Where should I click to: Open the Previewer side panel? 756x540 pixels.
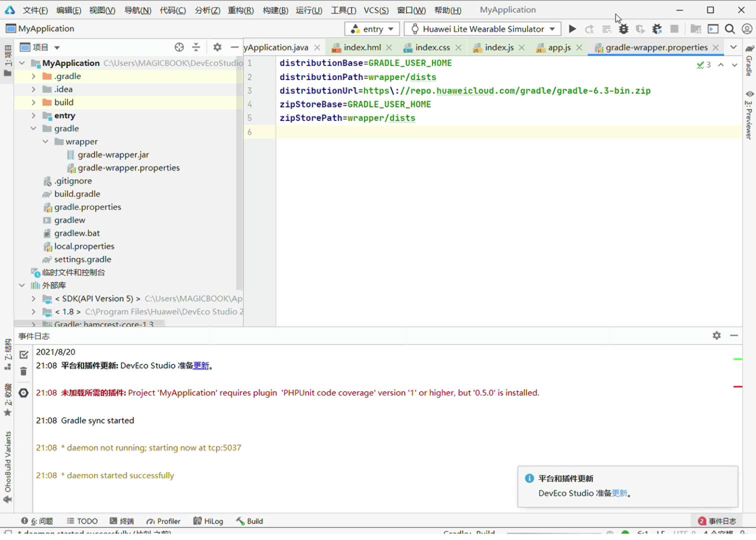click(749, 114)
